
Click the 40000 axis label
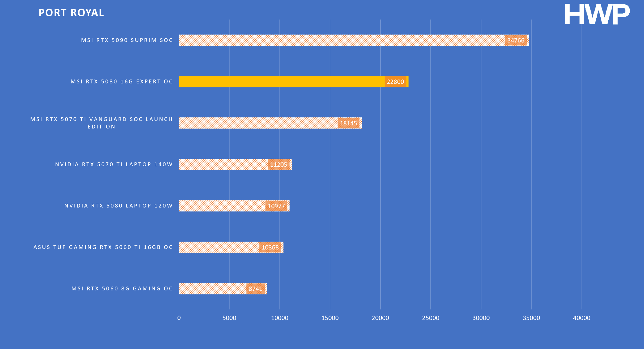582,318
